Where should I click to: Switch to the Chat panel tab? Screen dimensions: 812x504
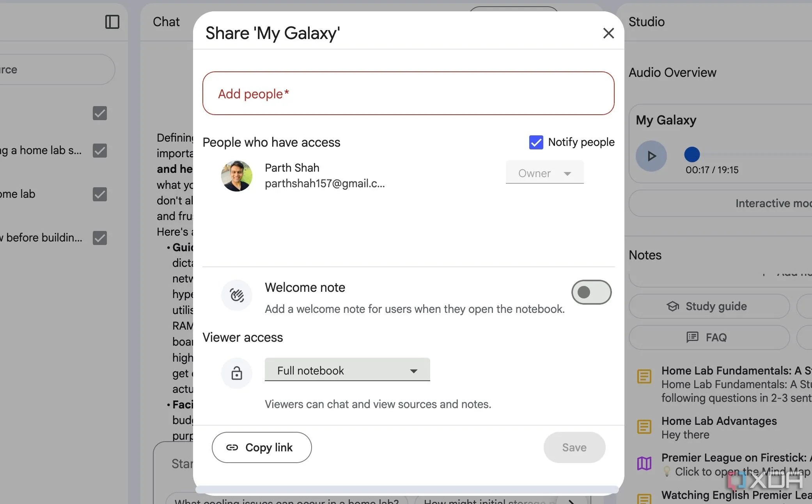point(166,22)
